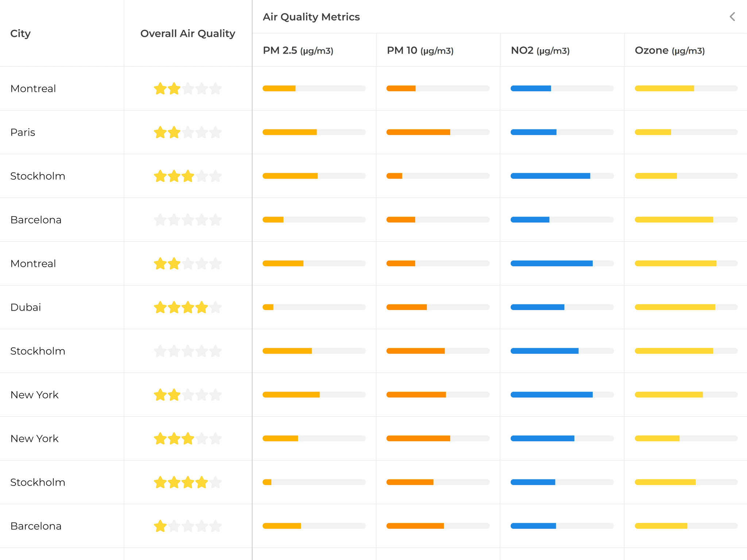Click the third star in the Paris row
747x560 pixels.
point(188,132)
